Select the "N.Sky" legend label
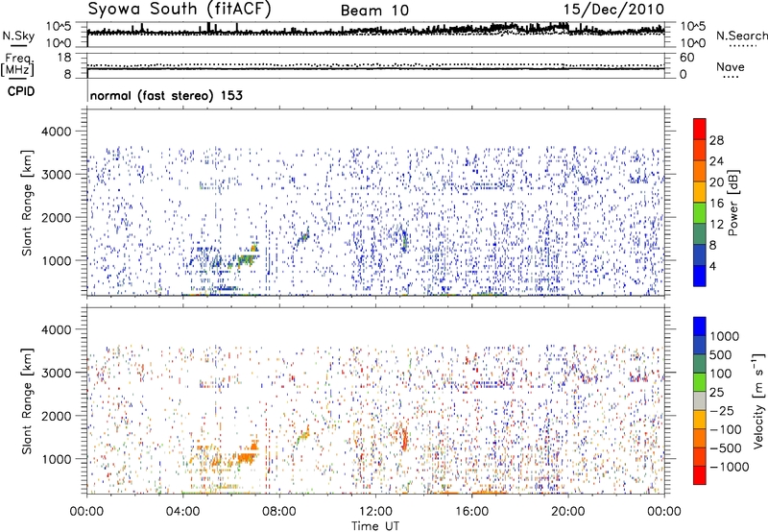 click(x=18, y=36)
